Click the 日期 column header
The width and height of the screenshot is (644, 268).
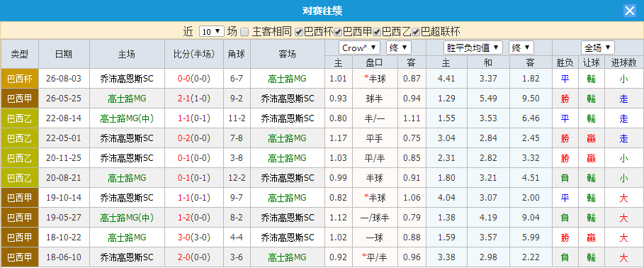[64, 54]
